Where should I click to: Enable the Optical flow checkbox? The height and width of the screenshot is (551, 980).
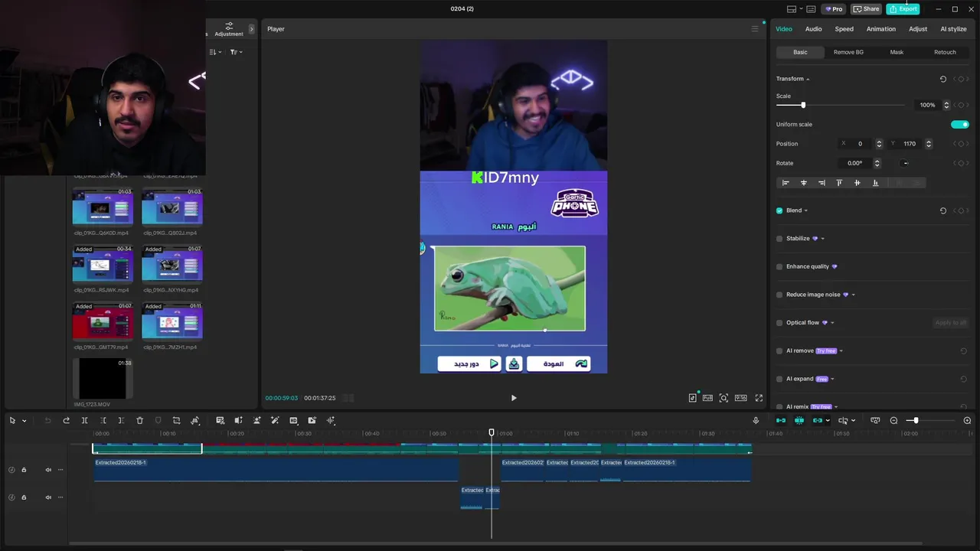tap(779, 323)
